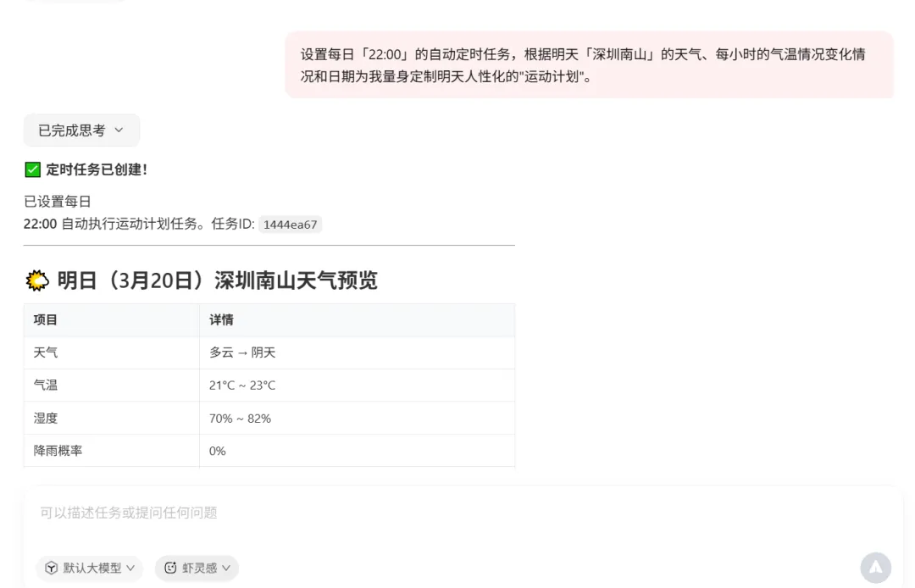Click the task ID code 1444ea67
This screenshot has width=915, height=588.
[x=290, y=225]
